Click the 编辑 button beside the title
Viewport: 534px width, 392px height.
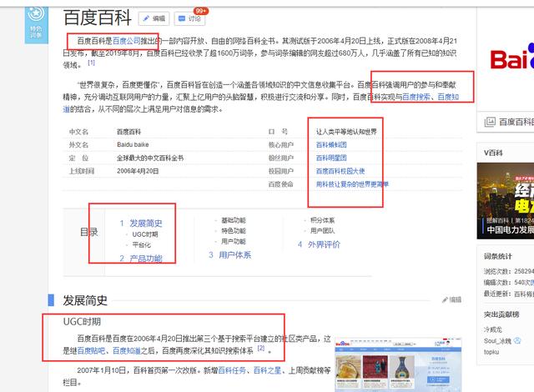[x=154, y=18]
